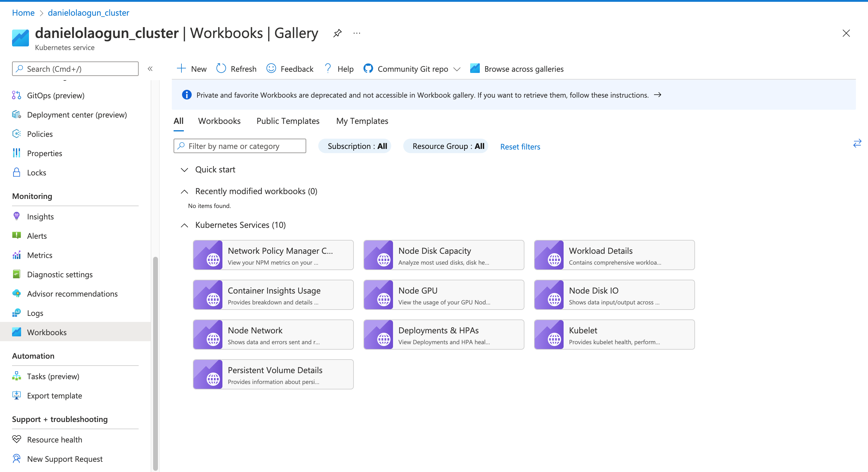The width and height of the screenshot is (868, 472).
Task: Click the Metrics chart icon
Action: point(17,255)
